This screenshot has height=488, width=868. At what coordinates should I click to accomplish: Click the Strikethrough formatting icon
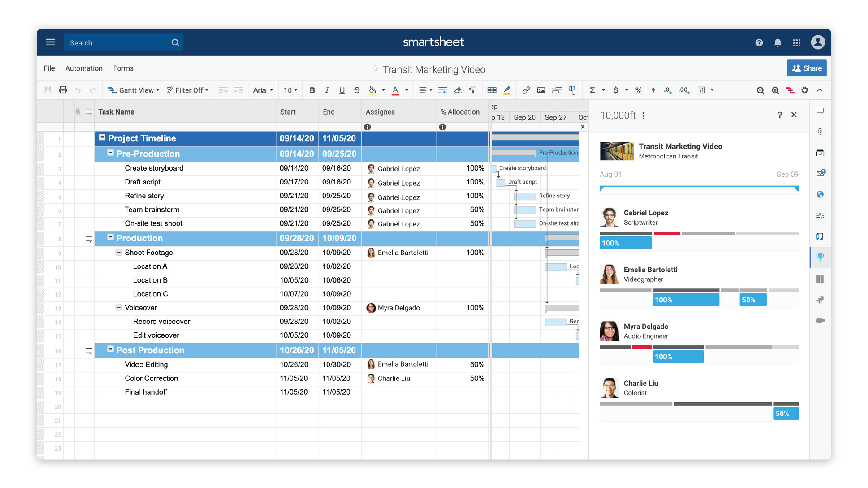357,90
